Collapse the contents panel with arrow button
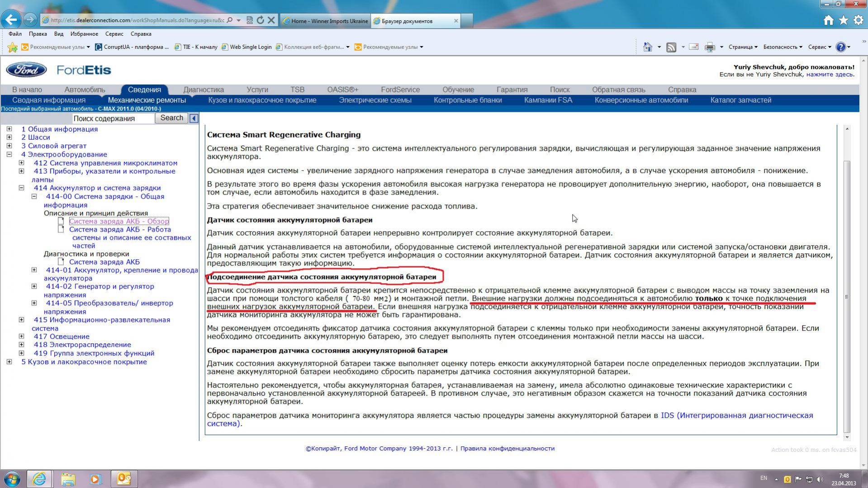 pos(194,118)
